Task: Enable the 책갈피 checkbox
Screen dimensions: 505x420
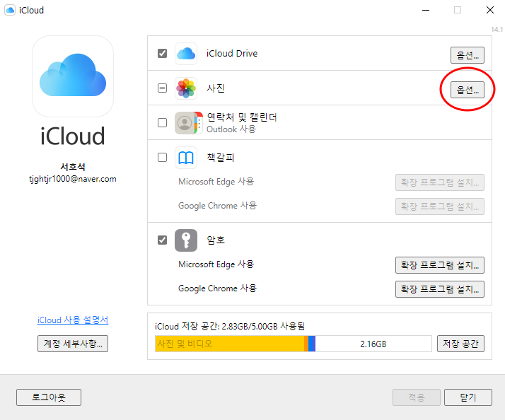Action: [x=163, y=157]
